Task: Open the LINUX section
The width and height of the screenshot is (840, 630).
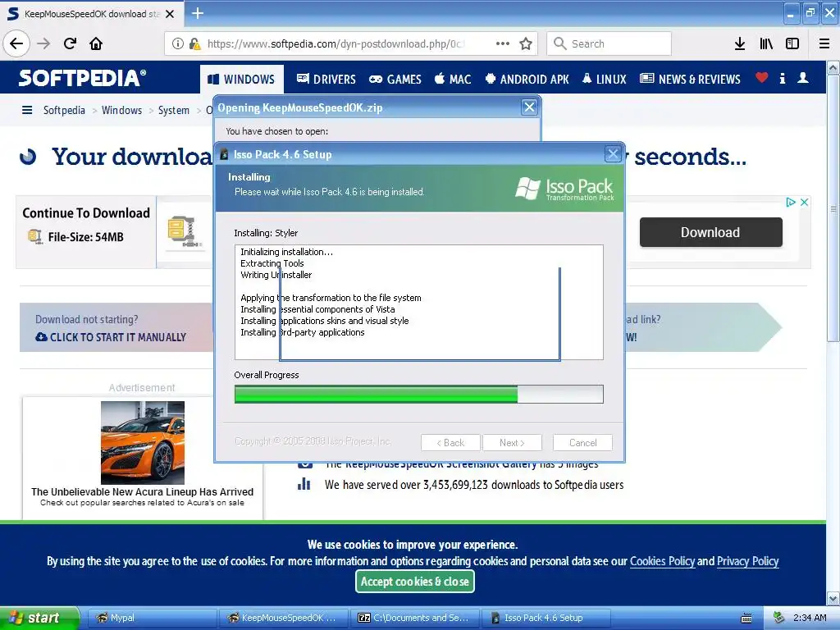Action: pos(605,80)
